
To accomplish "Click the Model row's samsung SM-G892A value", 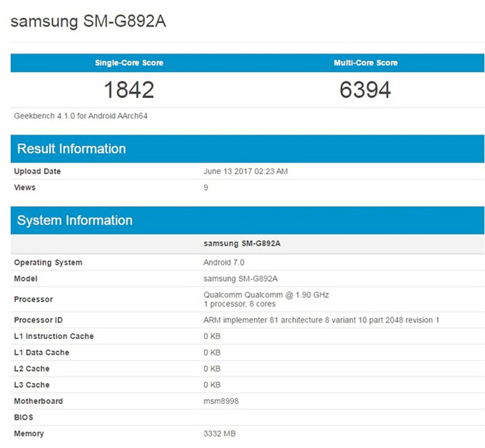I will click(x=241, y=278).
